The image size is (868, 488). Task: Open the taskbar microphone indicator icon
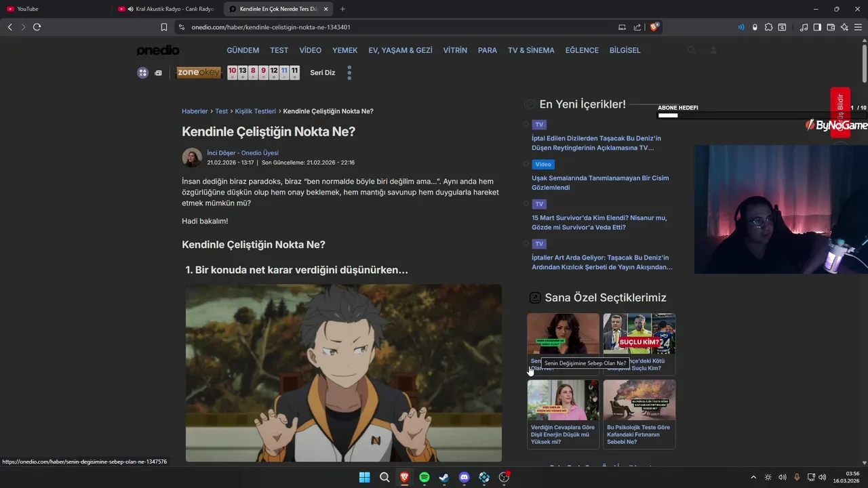797,477
